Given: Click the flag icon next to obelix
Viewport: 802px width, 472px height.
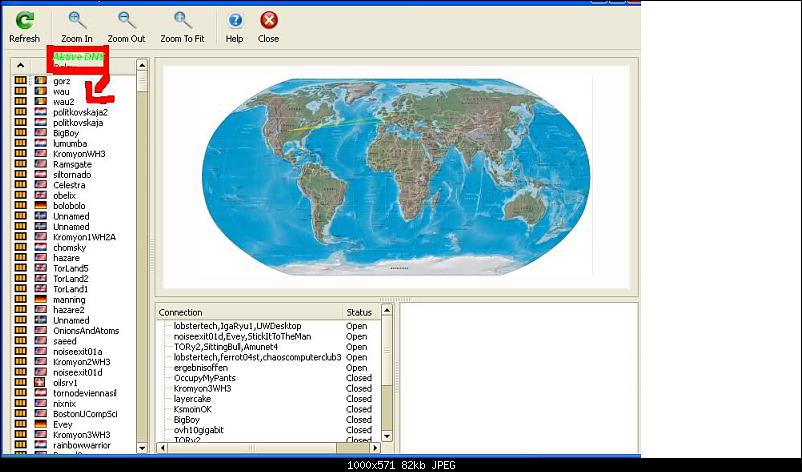Looking at the screenshot, I should pyautogui.click(x=40, y=195).
